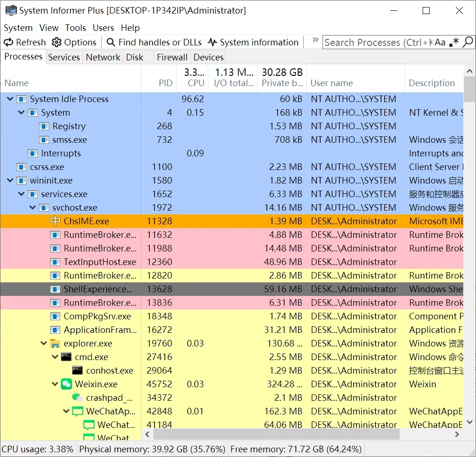476x457 pixels.
Task: Click the explorer.exe folder icon
Action: pos(55,343)
